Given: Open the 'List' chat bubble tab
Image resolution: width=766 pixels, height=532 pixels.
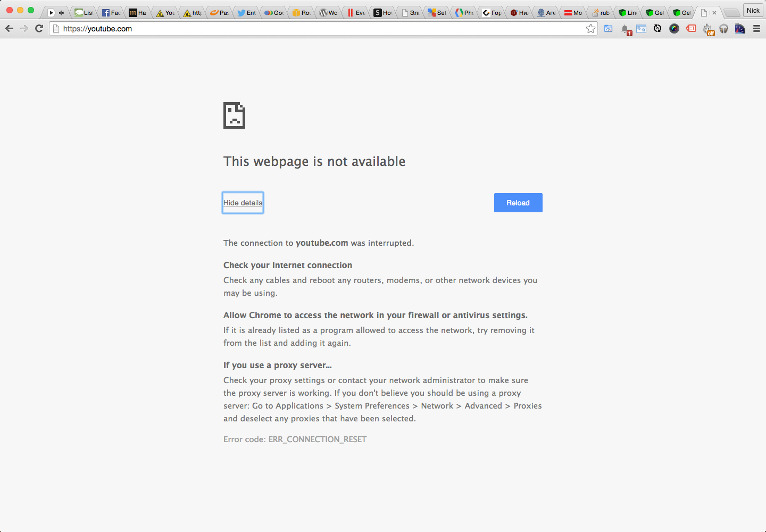Looking at the screenshot, I should coord(84,13).
